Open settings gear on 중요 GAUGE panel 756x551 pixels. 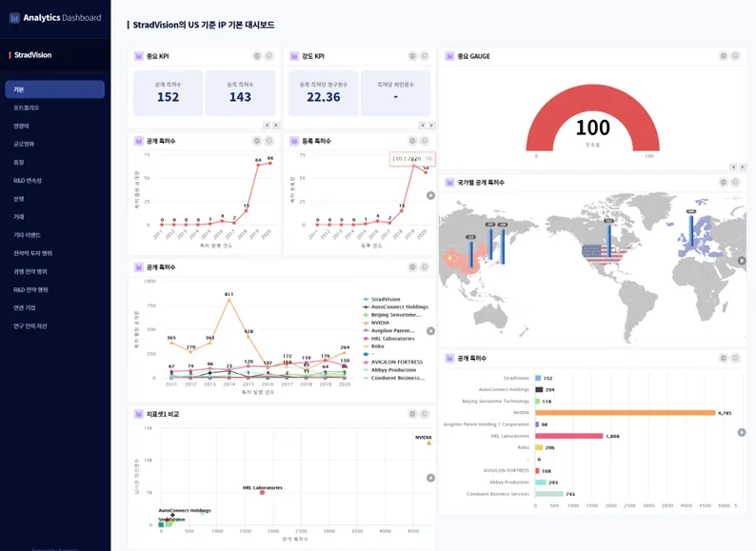pos(724,56)
